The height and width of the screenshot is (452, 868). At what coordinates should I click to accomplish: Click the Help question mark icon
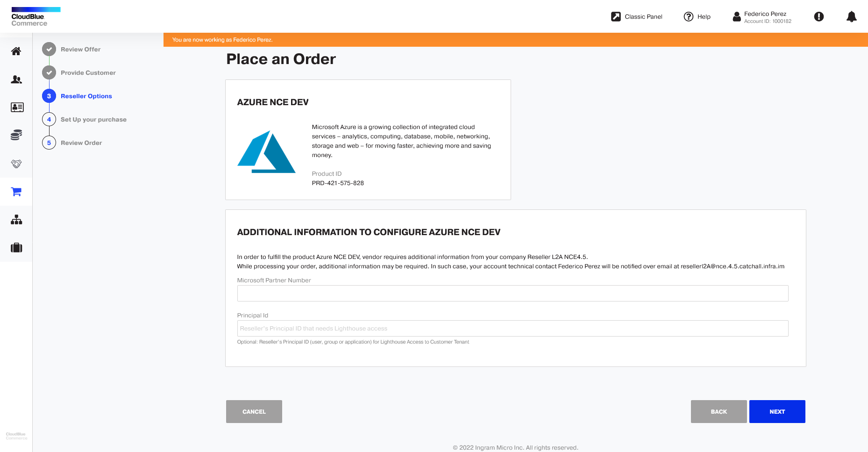pos(688,17)
